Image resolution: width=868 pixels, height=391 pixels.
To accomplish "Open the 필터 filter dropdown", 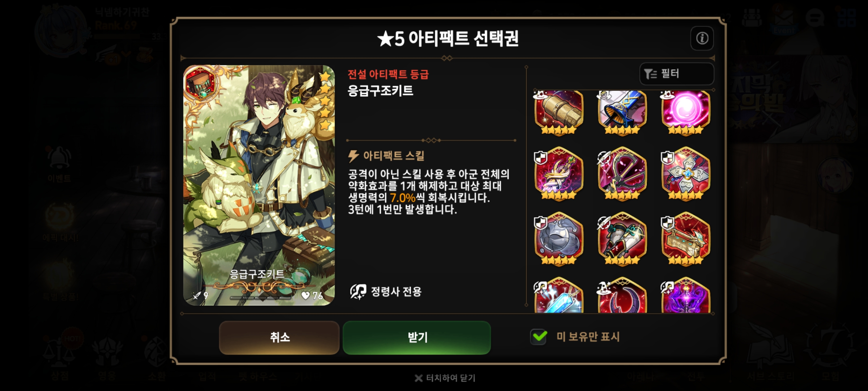I will (677, 74).
